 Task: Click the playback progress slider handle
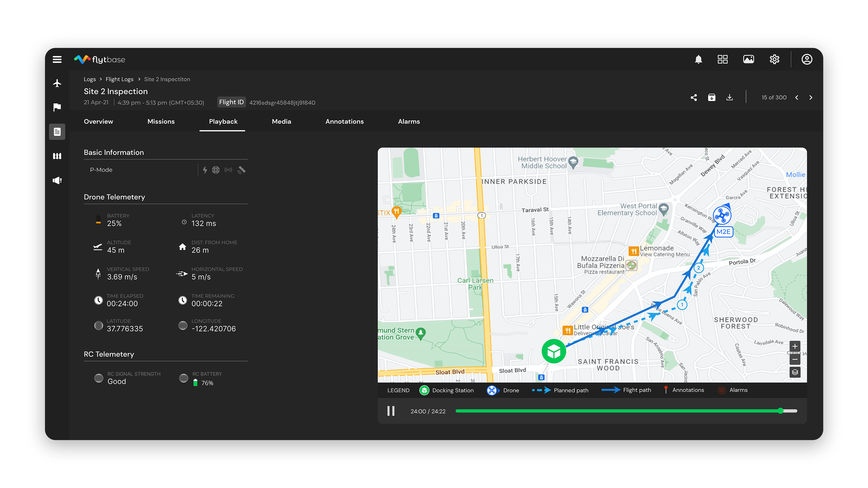[781, 411]
